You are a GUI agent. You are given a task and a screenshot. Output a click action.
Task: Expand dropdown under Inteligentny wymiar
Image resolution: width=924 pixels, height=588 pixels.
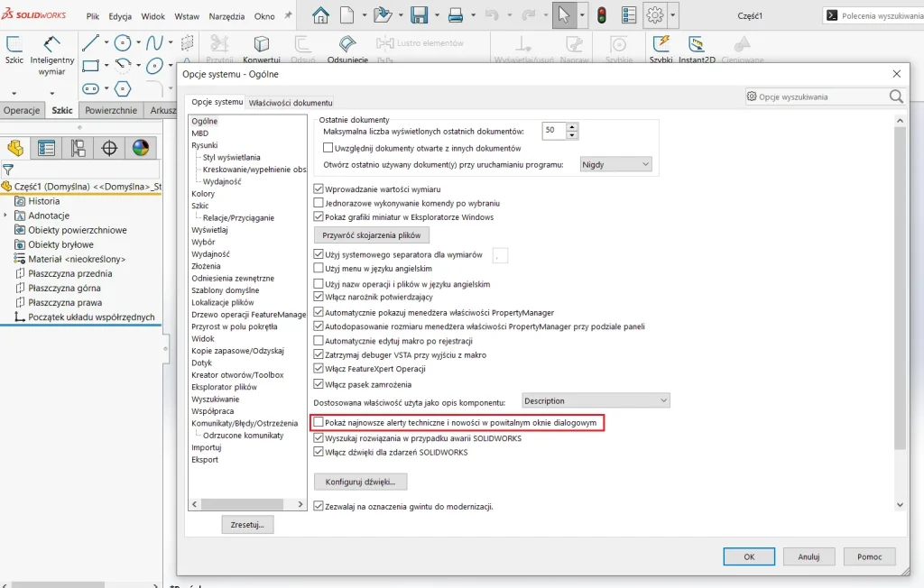tap(51, 93)
